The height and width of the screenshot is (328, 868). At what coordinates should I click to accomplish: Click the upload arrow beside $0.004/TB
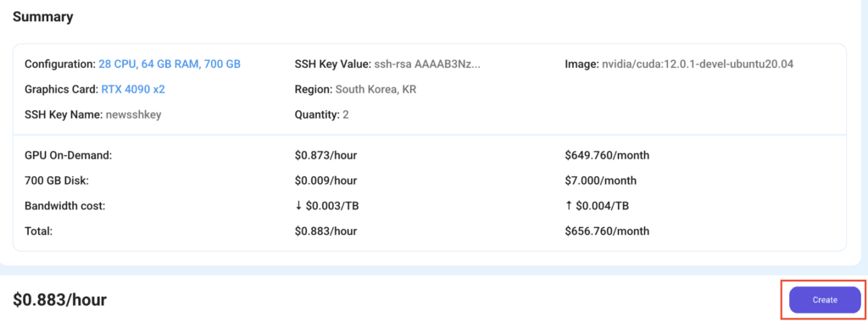click(569, 206)
